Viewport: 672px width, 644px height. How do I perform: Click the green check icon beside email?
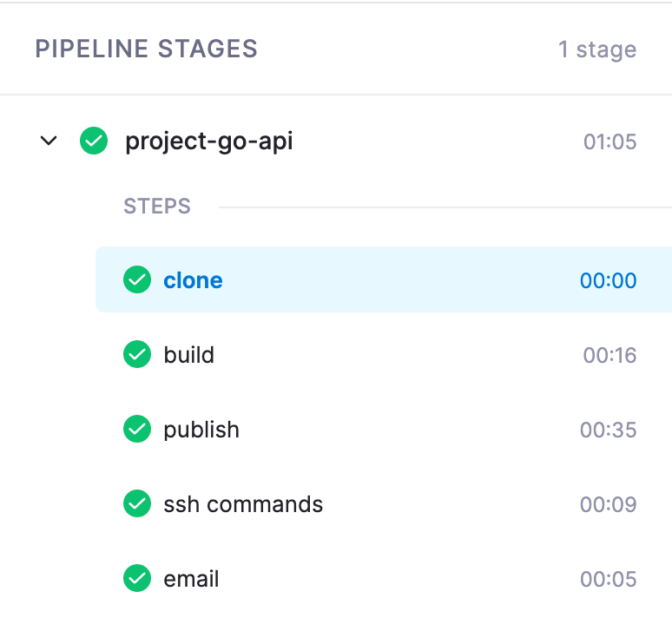137,579
